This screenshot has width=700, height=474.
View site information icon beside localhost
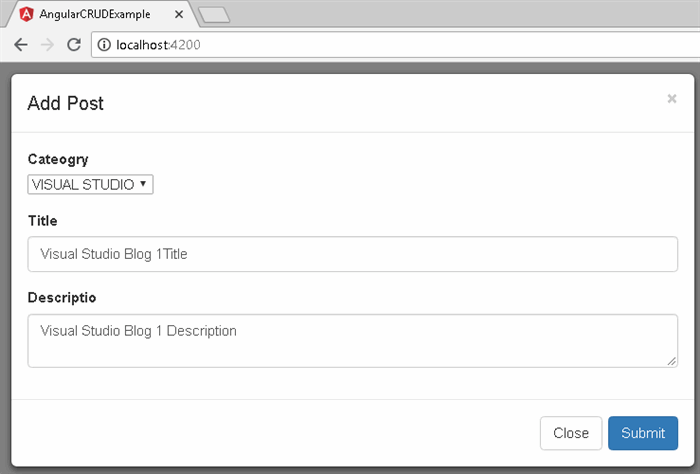pos(104,45)
